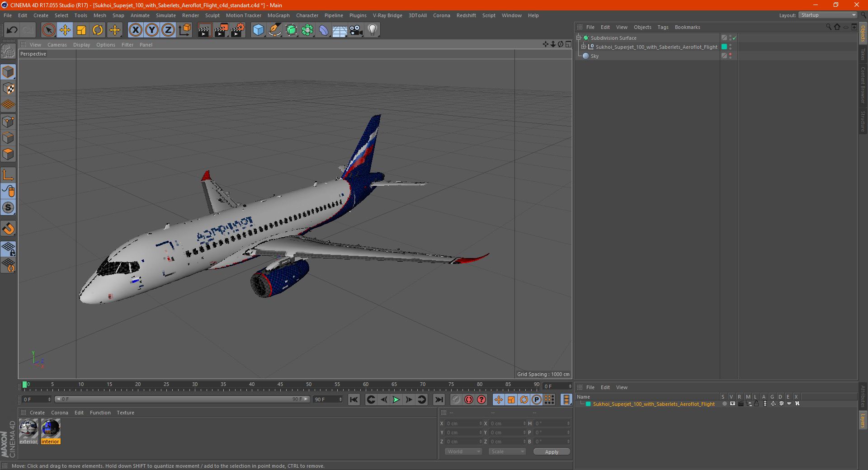Open Material Manager Function menu
Viewport: 868px width, 470px height.
coord(100,413)
